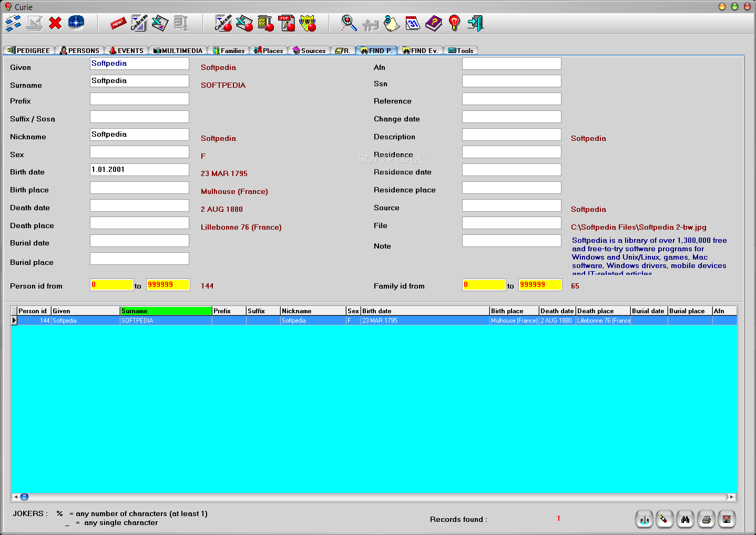Image resolution: width=756 pixels, height=535 pixels.
Task: Click the Excel sheet toolbar icon without apple
Action: click(160, 23)
